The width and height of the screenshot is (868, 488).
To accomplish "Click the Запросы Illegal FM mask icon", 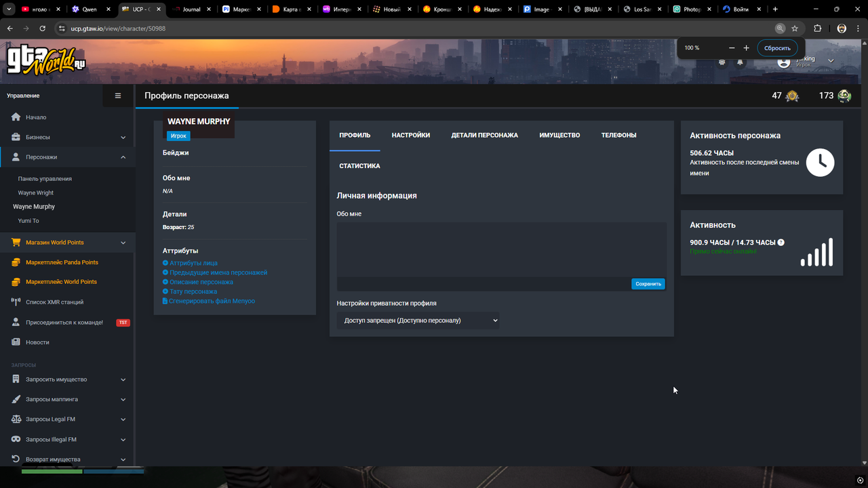I will (16, 439).
